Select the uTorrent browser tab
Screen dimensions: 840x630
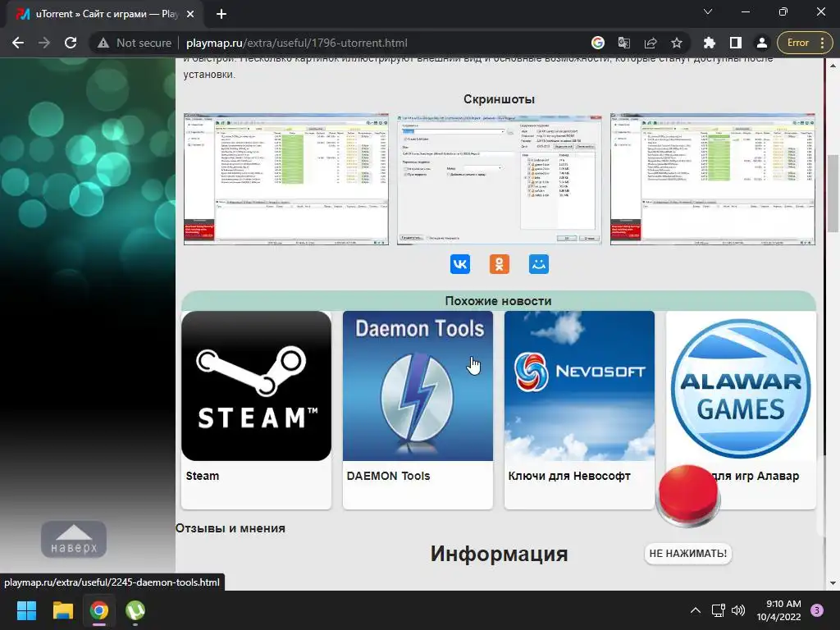[104, 14]
